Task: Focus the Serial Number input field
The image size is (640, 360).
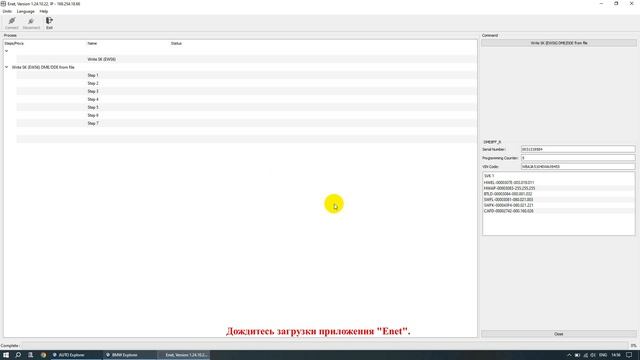Action: [x=578, y=149]
